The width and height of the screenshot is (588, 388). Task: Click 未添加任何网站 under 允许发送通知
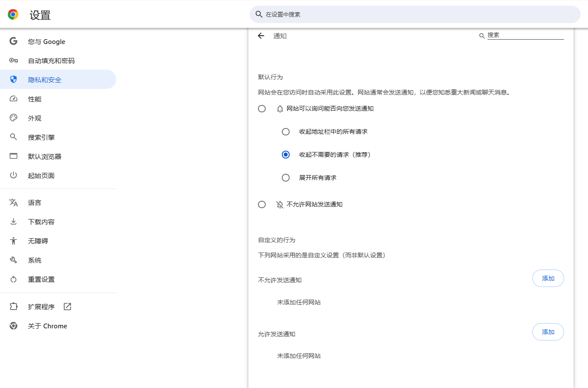(x=299, y=356)
